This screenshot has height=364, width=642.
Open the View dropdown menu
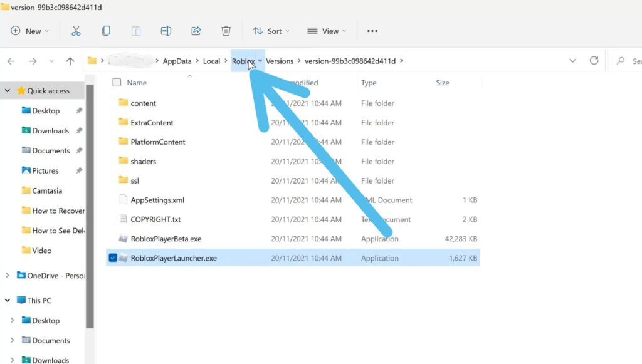pyautogui.click(x=327, y=31)
